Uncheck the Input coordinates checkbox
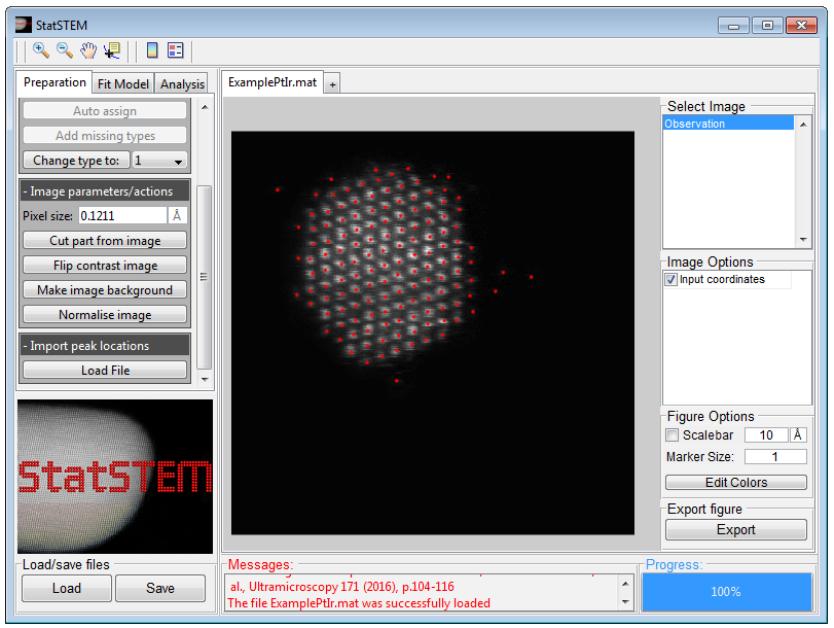 (671, 280)
